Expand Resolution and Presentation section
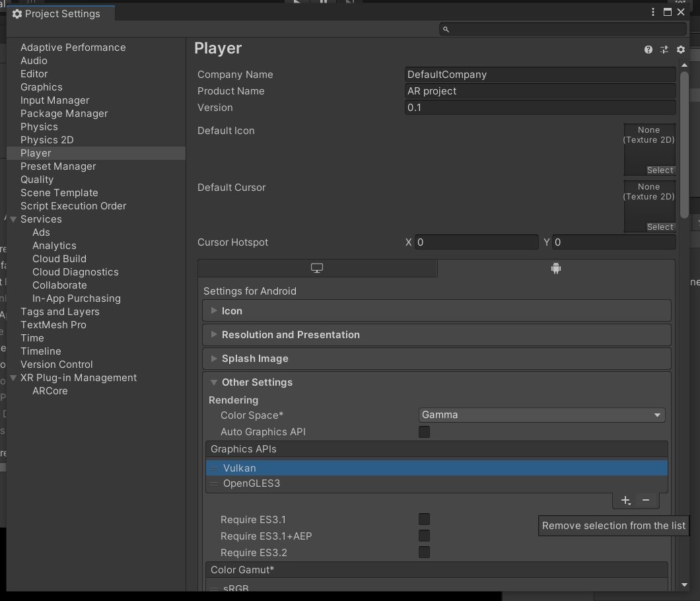The image size is (700, 601). tap(437, 335)
